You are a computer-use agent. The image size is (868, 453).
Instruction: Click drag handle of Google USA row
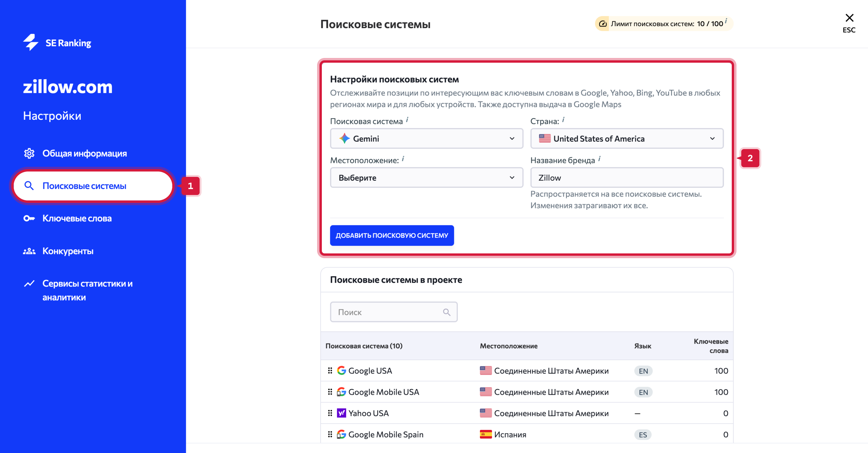coord(330,371)
